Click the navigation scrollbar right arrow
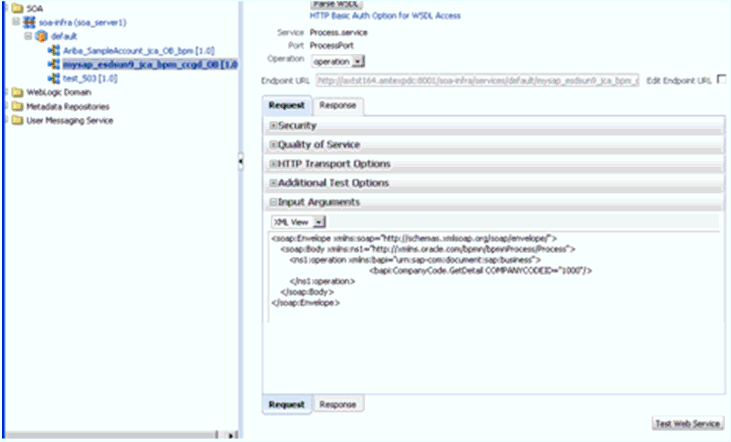 [231, 435]
